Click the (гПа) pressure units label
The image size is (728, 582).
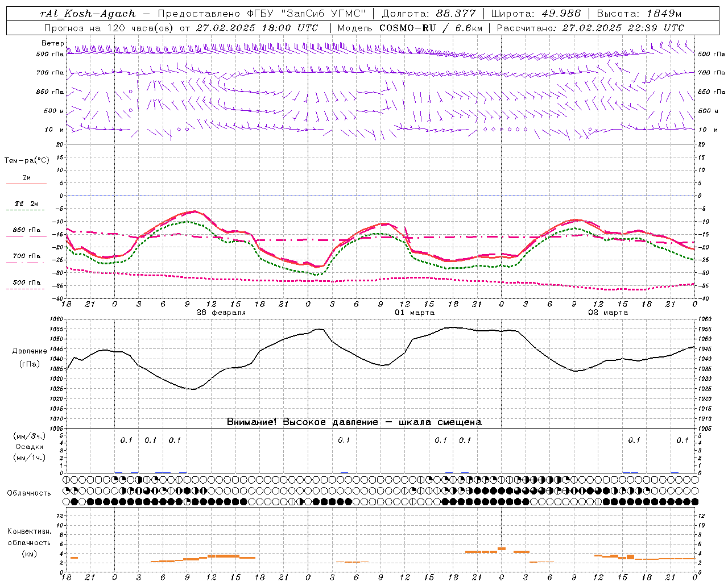click(29, 364)
